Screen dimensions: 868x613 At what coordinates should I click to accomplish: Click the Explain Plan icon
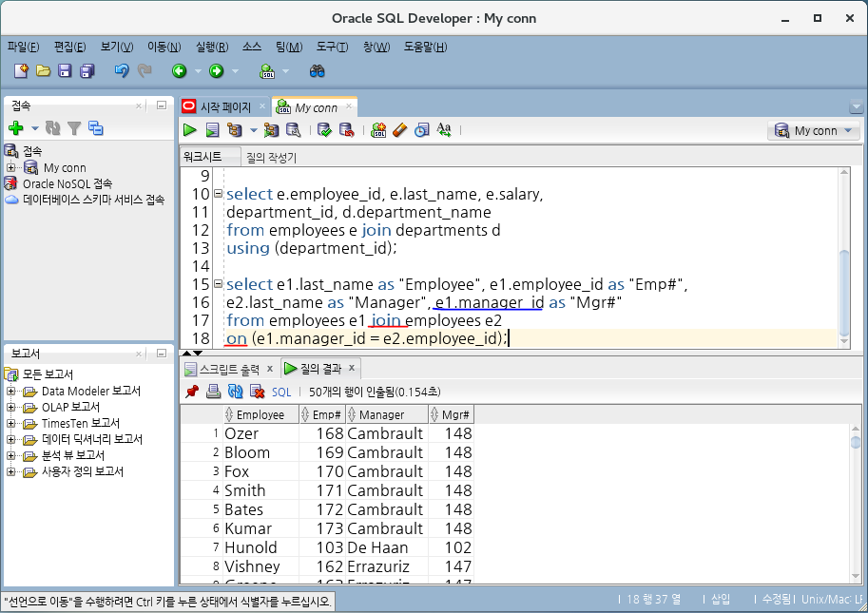(235, 130)
